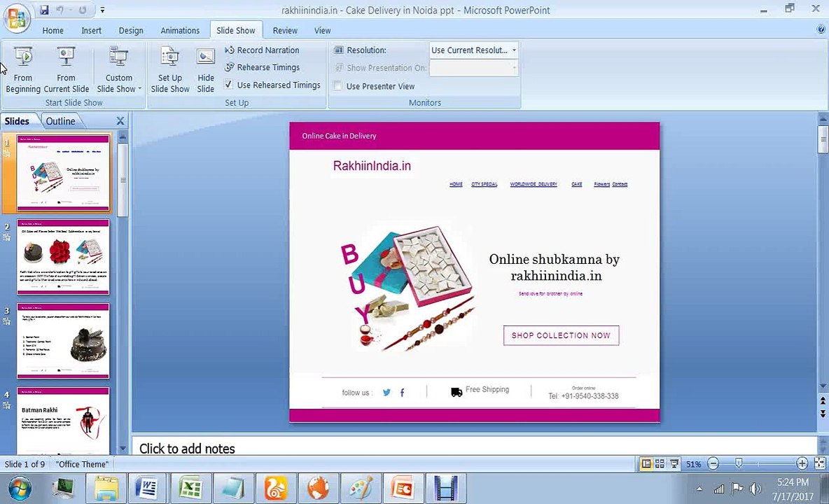Zoom in with the plus button
Viewport: 829px width, 504px height.
click(x=802, y=464)
